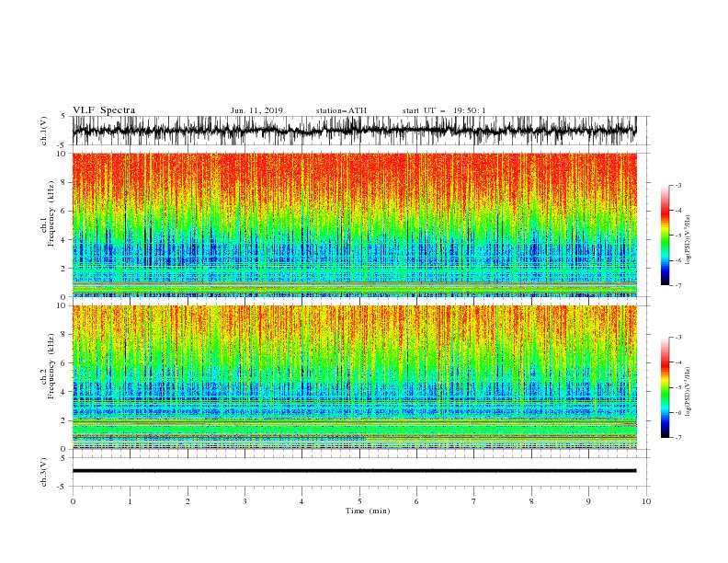Click the '10' kHz tick of ch.1 spectrogram
Screen dimensions: 728x563
click(x=63, y=154)
